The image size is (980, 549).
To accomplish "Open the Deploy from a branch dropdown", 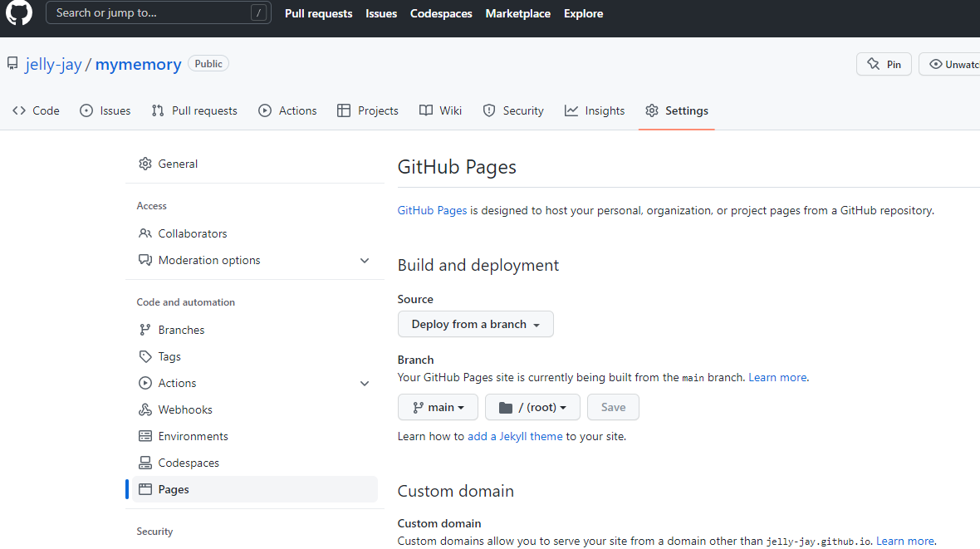I will tap(476, 324).
